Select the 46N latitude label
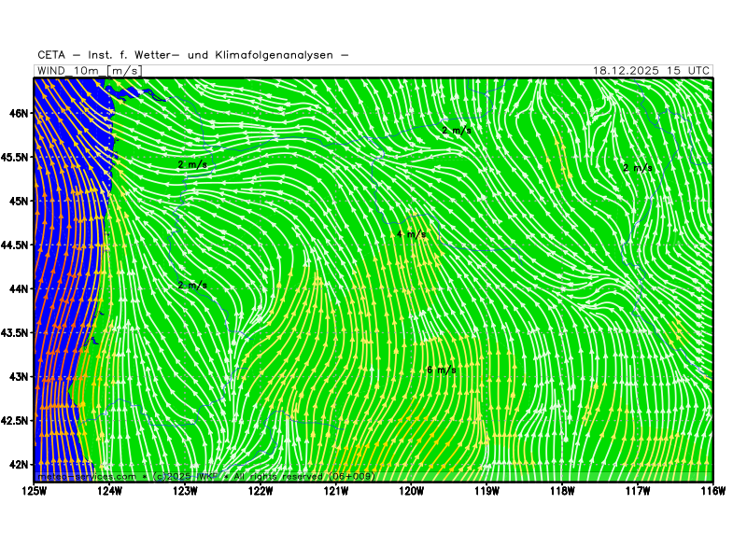Viewport: 747px width, 560px height. click(19, 113)
